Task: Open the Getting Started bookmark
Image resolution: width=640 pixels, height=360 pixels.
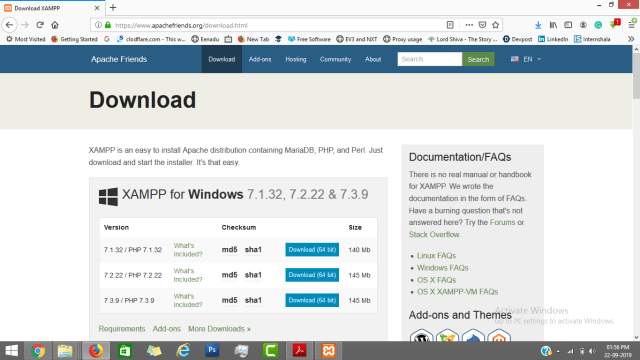Action: coord(74,39)
